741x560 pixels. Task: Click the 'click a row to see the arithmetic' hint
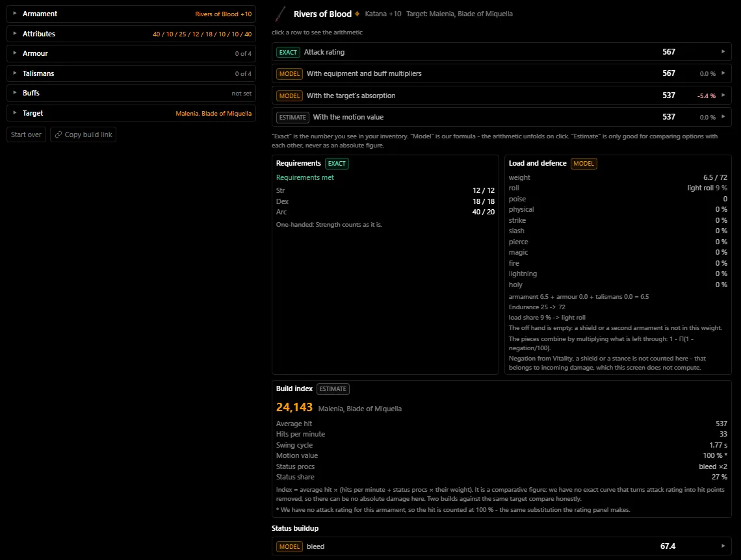tap(317, 32)
